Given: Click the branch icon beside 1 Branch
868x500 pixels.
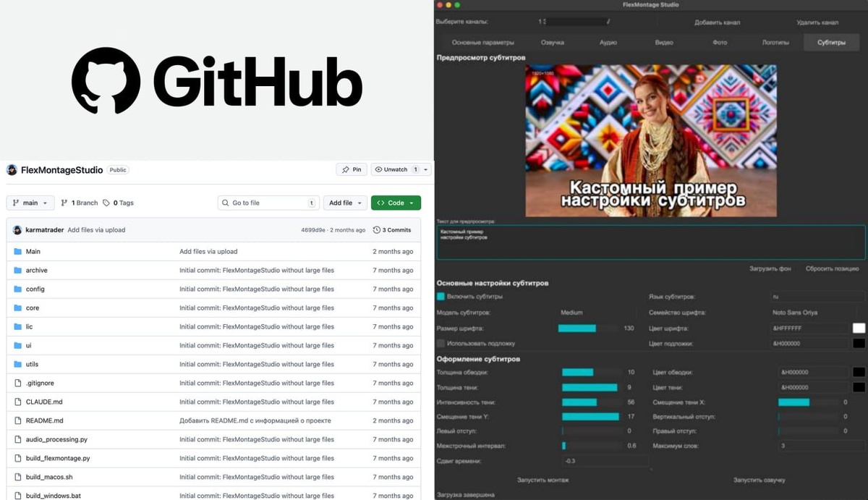Looking at the screenshot, I should 64,203.
